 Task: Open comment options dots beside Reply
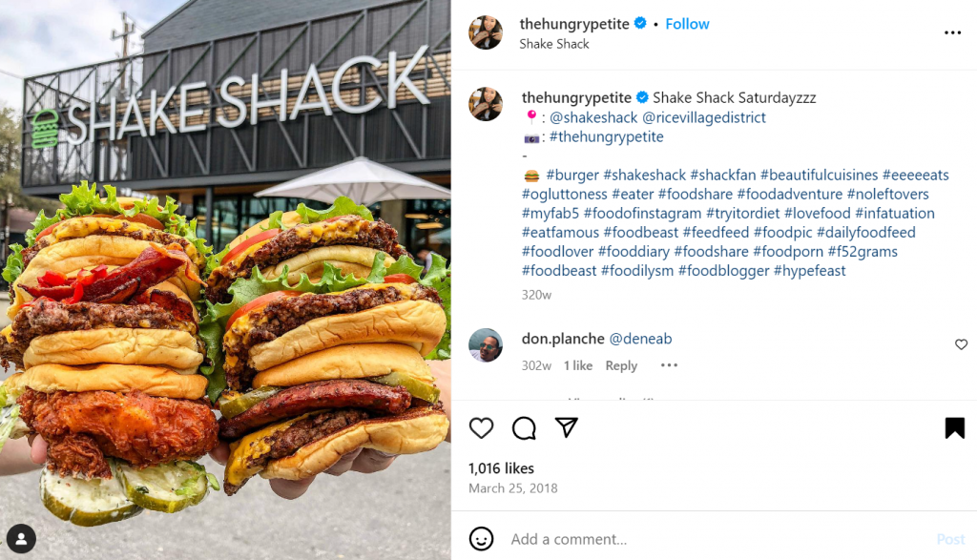(x=669, y=365)
